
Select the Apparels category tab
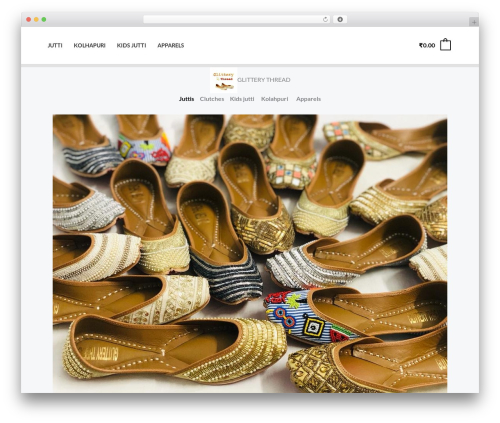(308, 99)
